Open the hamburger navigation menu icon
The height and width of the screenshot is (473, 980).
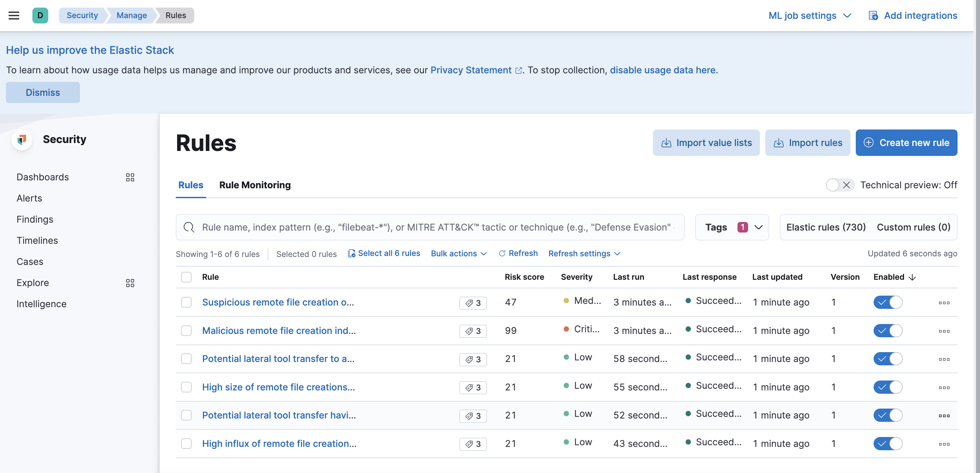click(x=14, y=15)
